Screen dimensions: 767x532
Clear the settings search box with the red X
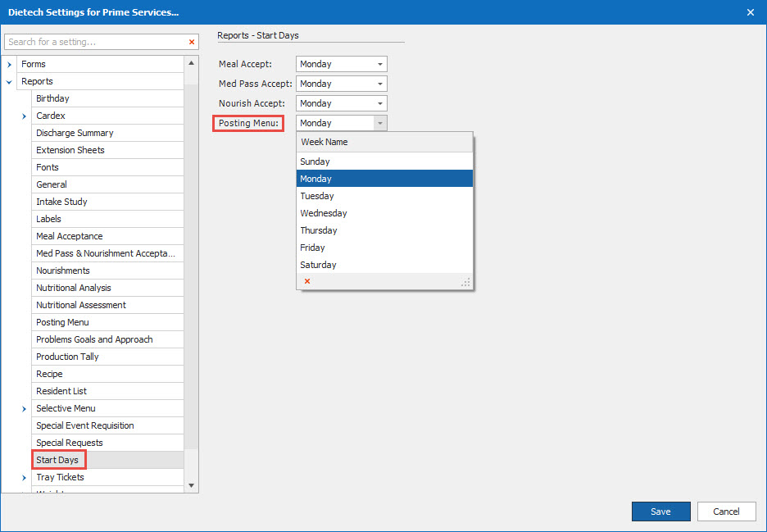tap(192, 42)
